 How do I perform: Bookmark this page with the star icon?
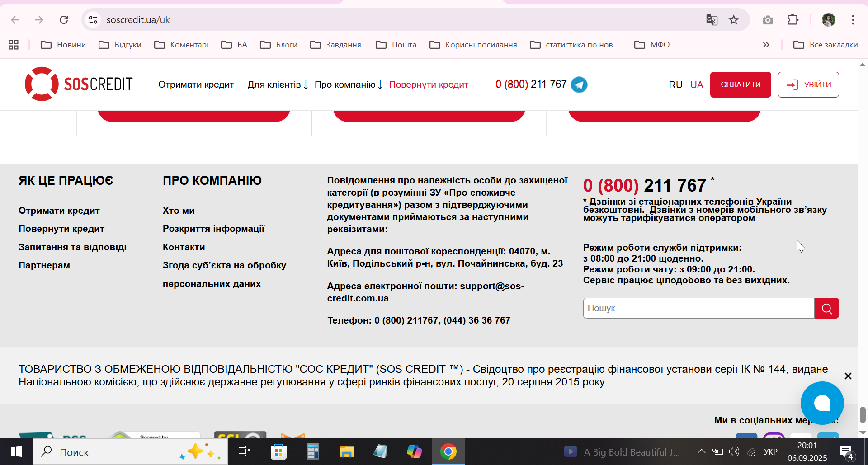pos(734,20)
